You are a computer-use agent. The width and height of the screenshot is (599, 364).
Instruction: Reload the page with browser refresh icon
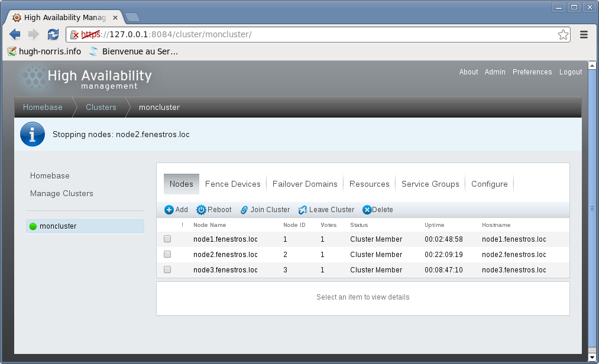53,34
